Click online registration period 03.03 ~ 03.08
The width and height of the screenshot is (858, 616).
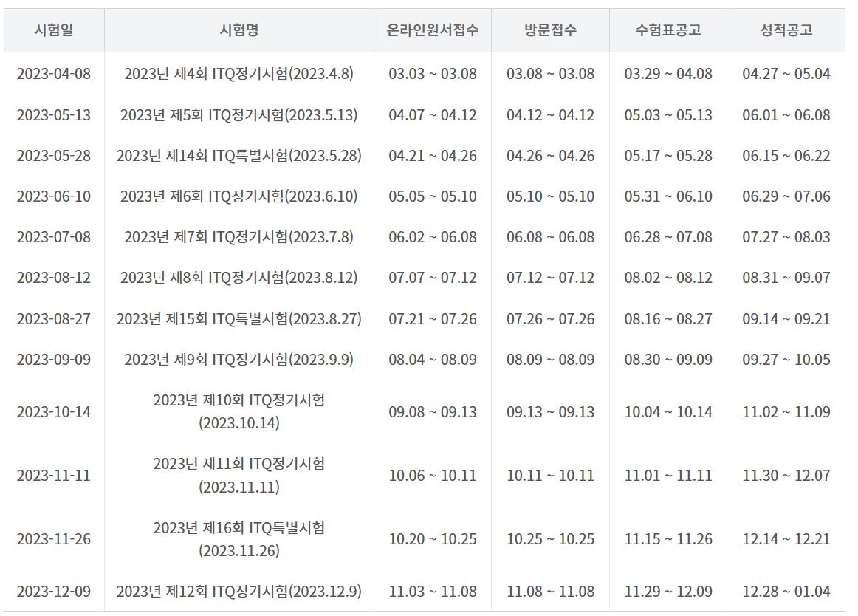point(432,73)
